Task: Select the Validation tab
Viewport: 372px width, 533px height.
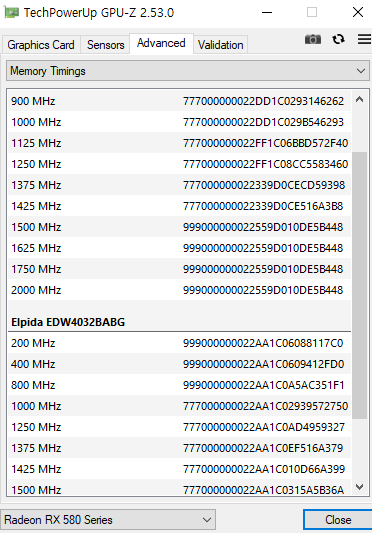Action: pos(221,45)
